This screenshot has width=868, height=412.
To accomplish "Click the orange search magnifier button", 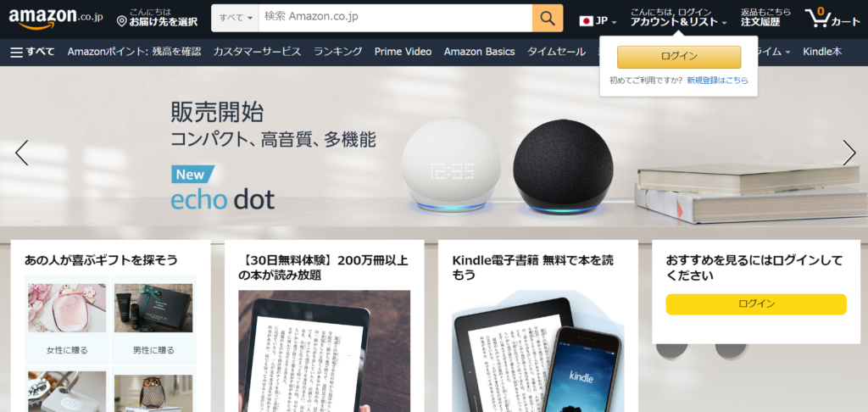I will click(x=548, y=19).
